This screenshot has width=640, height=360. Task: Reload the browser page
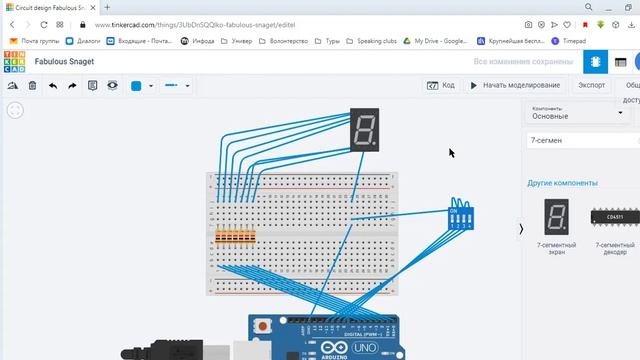click(x=44, y=25)
